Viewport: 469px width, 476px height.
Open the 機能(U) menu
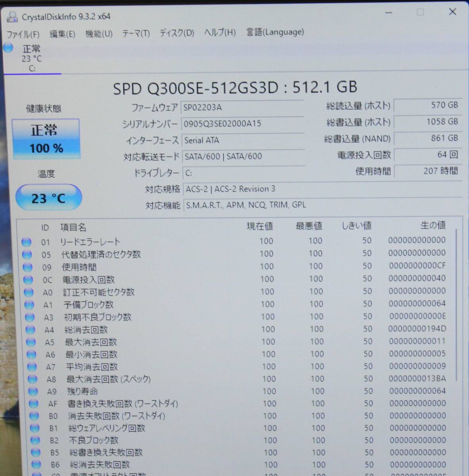pyautogui.click(x=99, y=34)
